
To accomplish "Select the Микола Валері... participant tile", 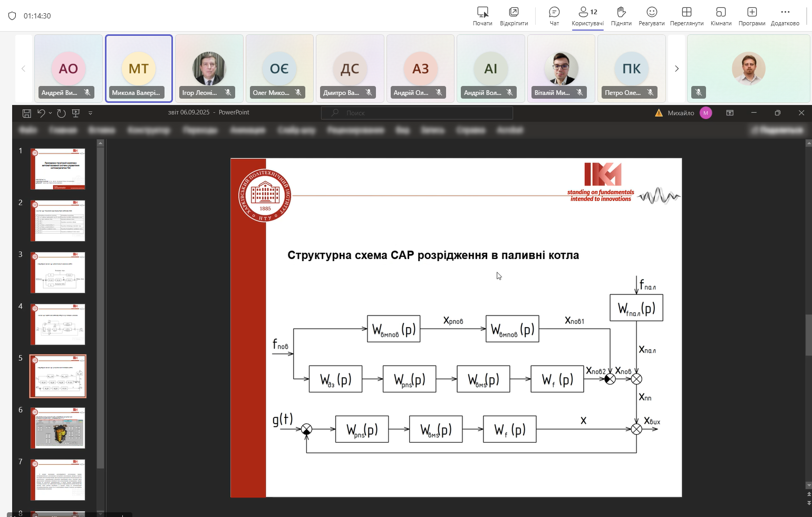I will 139,69.
